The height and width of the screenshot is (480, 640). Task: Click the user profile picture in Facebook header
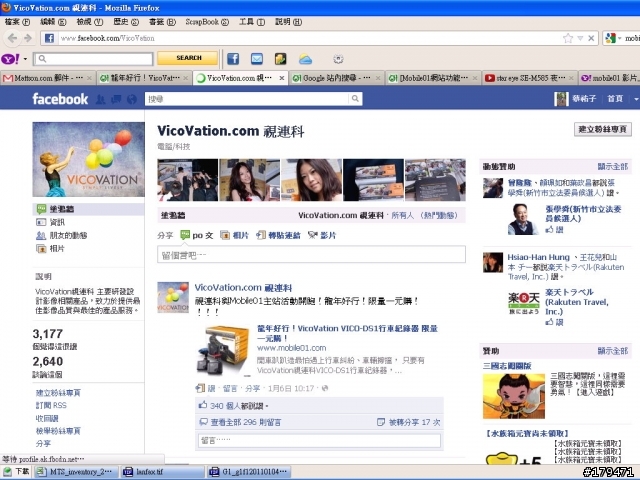pos(561,99)
